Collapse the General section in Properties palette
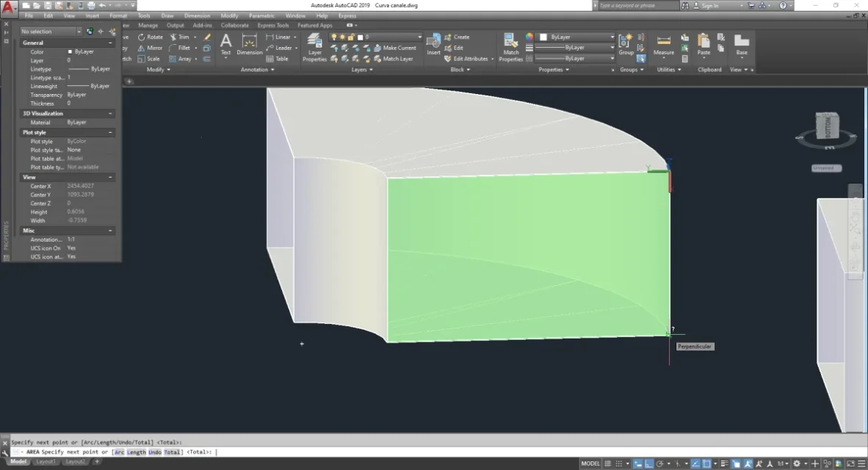The width and height of the screenshot is (868, 470). (110, 43)
